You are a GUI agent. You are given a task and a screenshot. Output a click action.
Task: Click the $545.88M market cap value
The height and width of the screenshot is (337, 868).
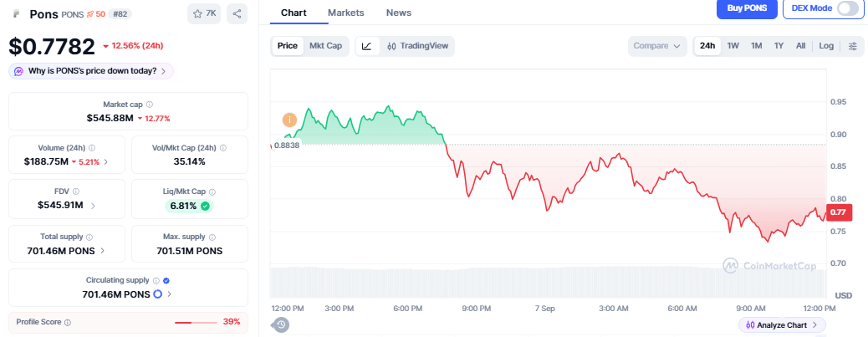pos(110,118)
